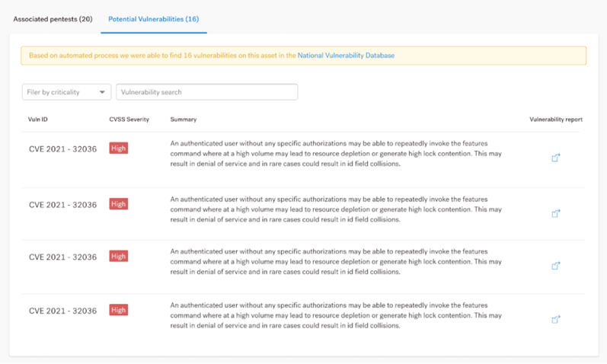Click the fourth row High severity badge
607x364 pixels.
point(119,310)
